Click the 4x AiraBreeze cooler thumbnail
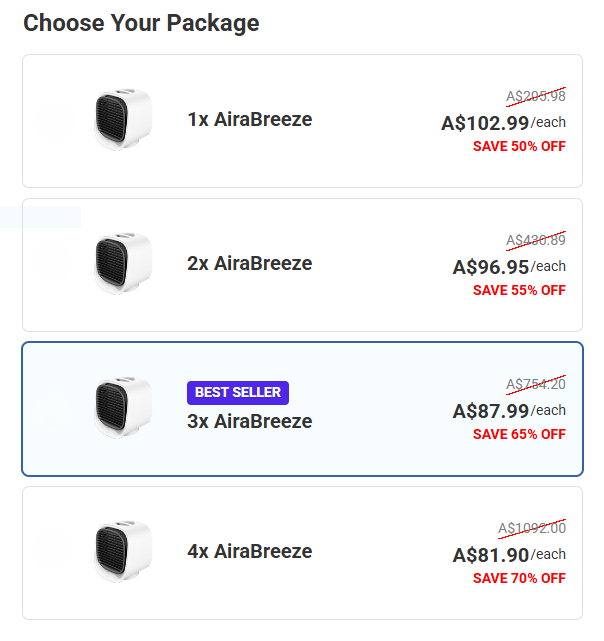 [x=122, y=552]
